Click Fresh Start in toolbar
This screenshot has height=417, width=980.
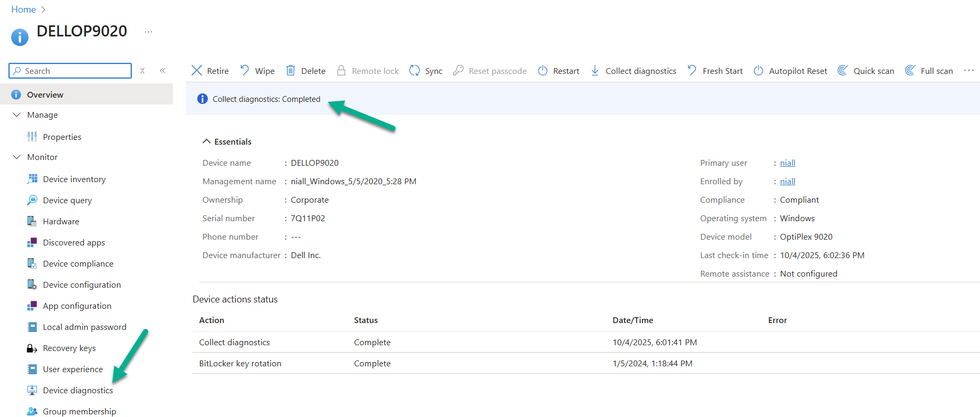pos(715,71)
